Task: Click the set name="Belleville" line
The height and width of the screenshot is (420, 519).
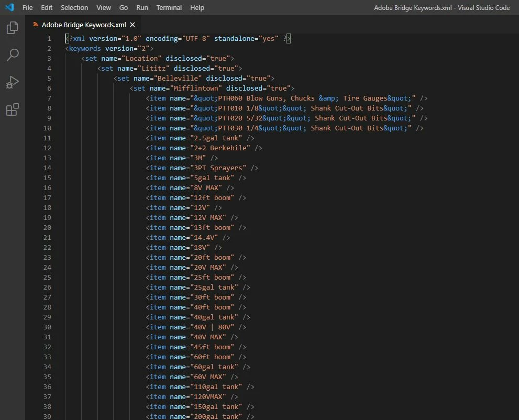Action: click(x=194, y=79)
